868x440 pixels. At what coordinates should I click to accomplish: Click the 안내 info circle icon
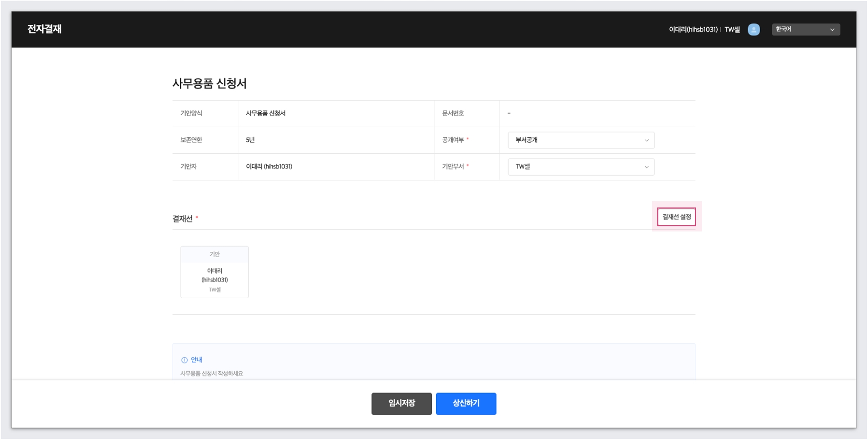(184, 360)
